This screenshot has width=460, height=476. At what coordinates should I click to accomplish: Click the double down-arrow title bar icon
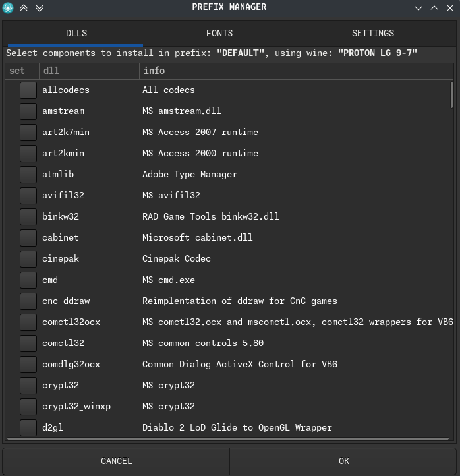click(x=40, y=8)
